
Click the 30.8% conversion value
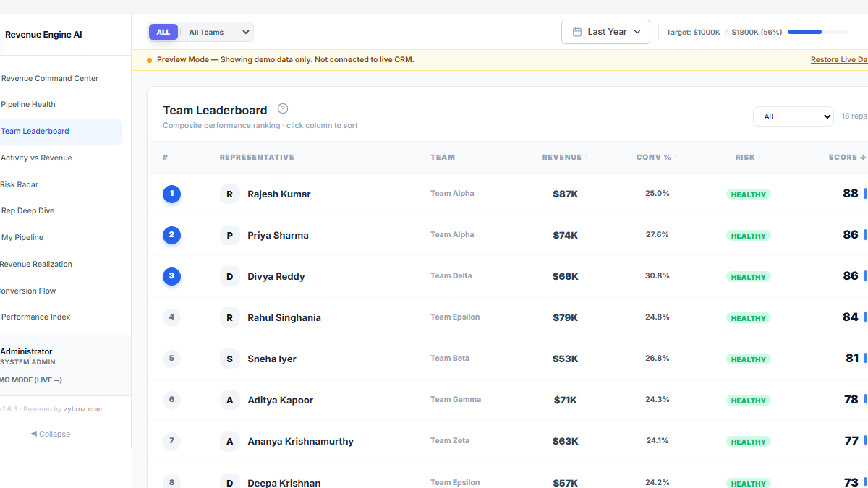click(658, 275)
